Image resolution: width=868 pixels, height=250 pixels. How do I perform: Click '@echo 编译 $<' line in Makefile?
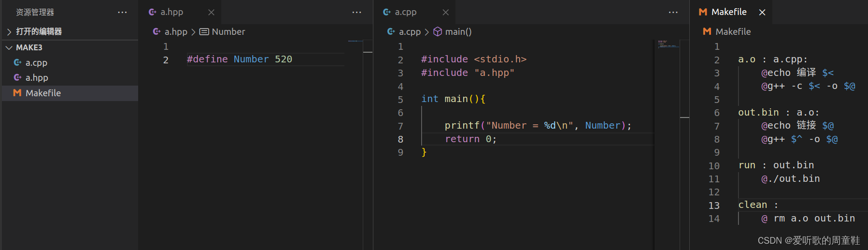[x=797, y=73]
